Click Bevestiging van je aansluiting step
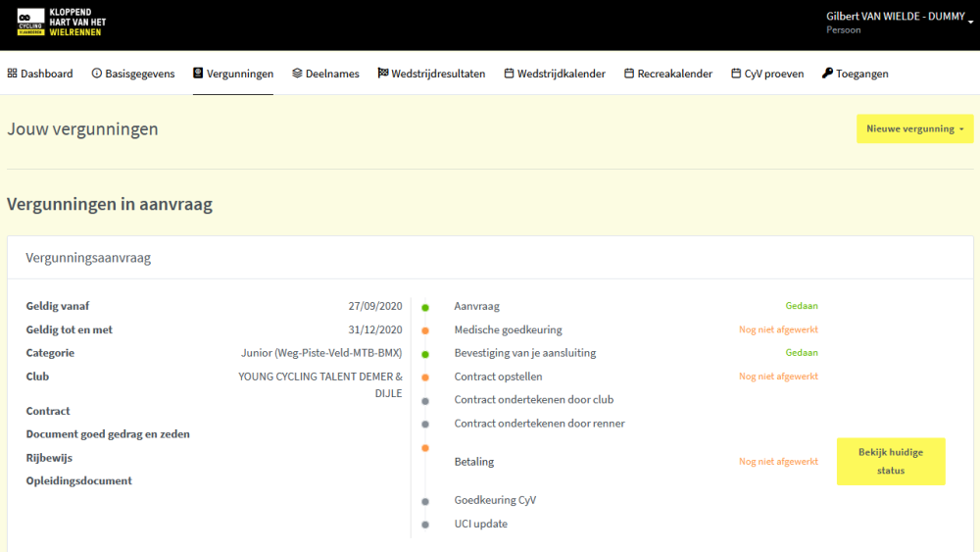 point(525,353)
